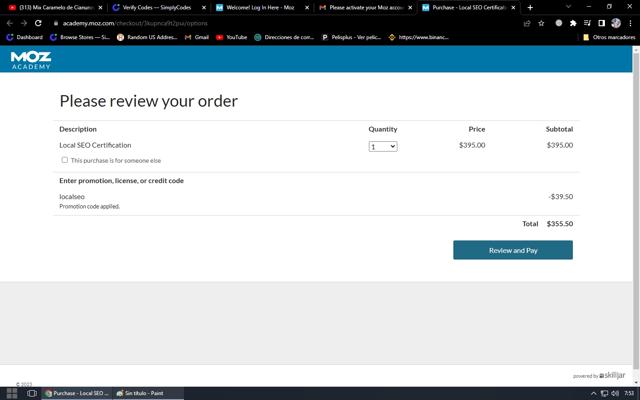Viewport: 640px width, 400px height.
Task: Open the Chrome profile avatar
Action: tap(616, 23)
